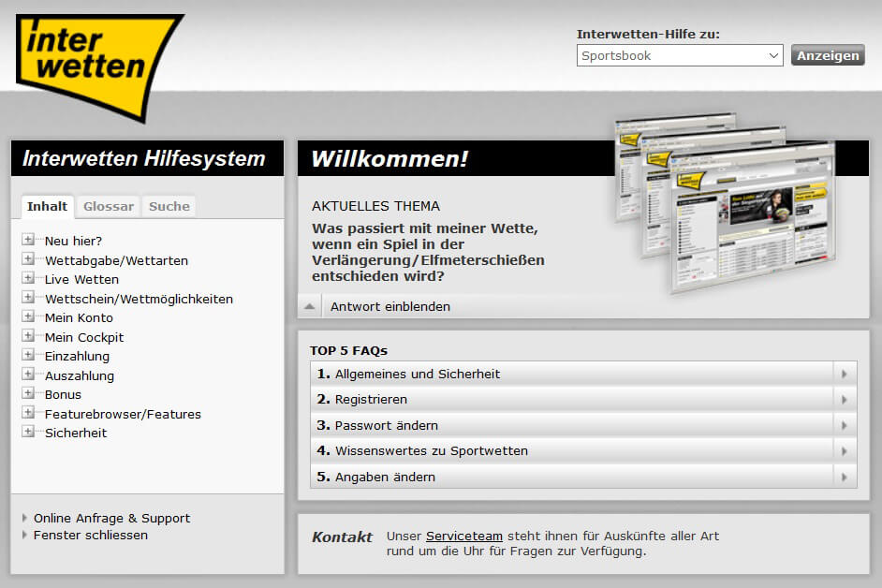This screenshot has height=588, width=882.
Task: Click arrow icon on Passwort ändern row
Action: tap(845, 425)
